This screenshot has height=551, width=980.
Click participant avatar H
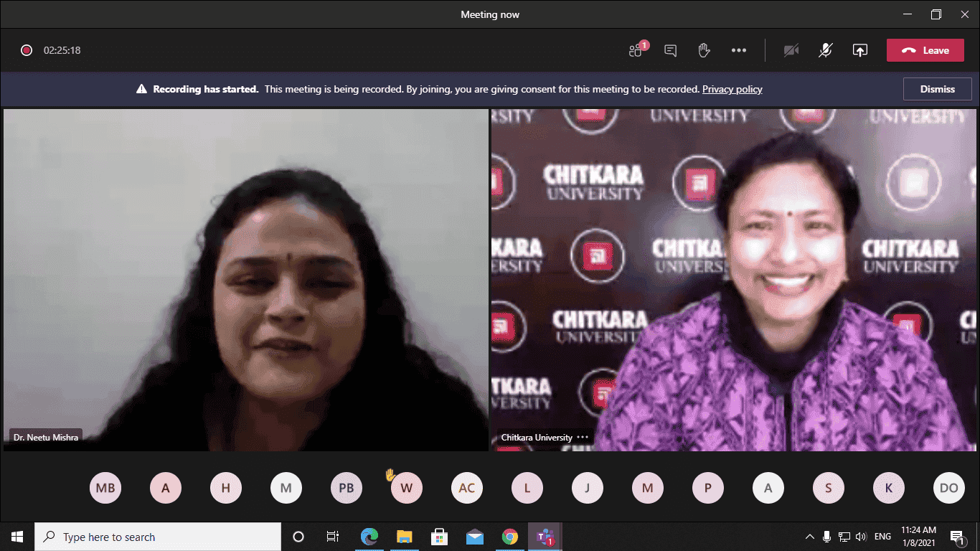[x=226, y=489]
